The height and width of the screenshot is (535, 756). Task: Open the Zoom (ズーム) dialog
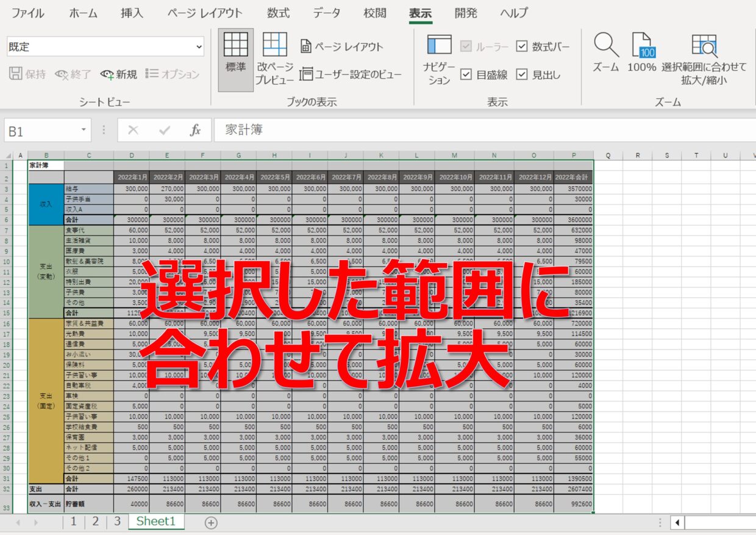pos(605,54)
